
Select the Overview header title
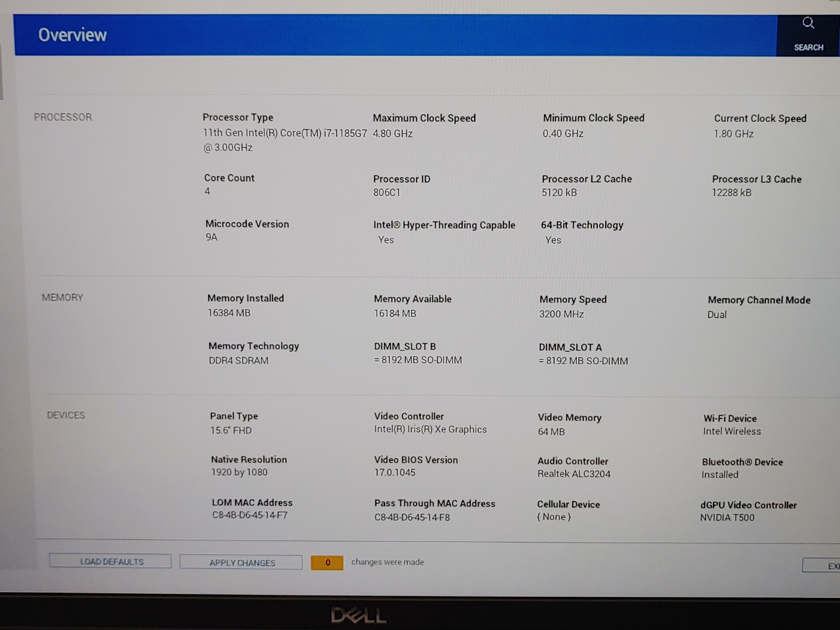[x=72, y=35]
